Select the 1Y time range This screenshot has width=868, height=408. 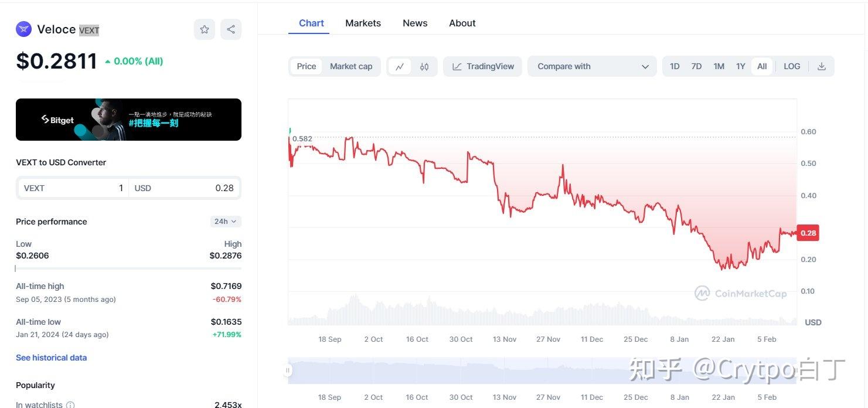[x=740, y=66]
